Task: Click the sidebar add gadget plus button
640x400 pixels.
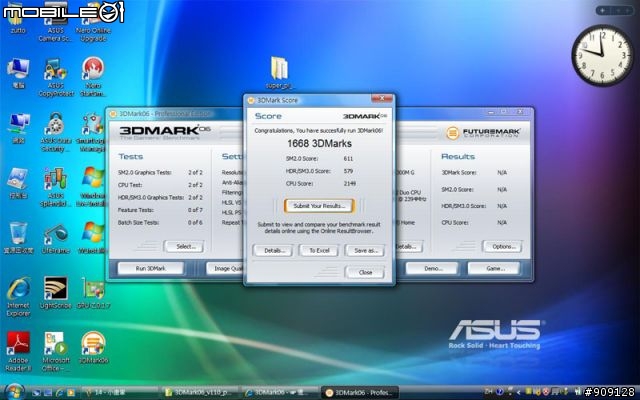Action: click(x=603, y=11)
